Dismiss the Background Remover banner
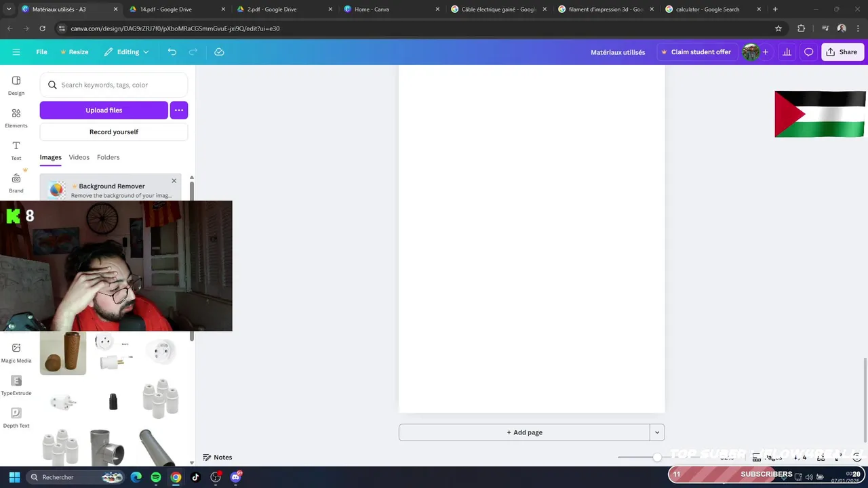Image resolution: width=868 pixels, height=488 pixels. pyautogui.click(x=174, y=181)
